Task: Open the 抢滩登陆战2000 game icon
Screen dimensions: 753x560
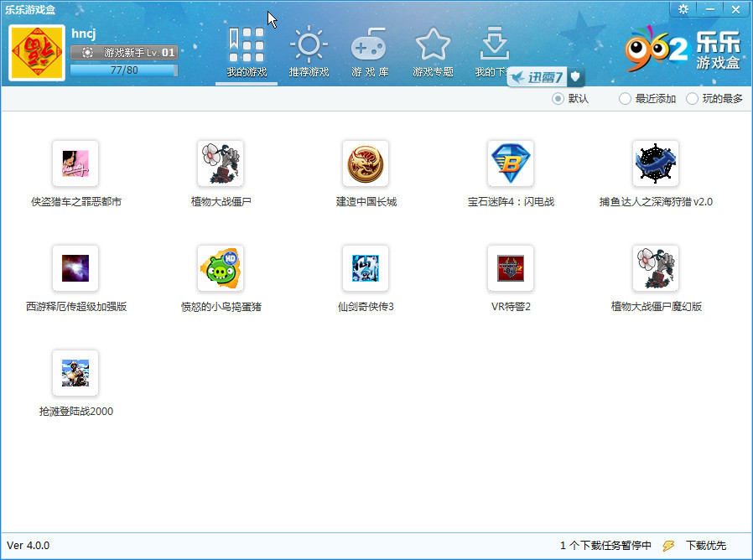Action: click(x=75, y=373)
